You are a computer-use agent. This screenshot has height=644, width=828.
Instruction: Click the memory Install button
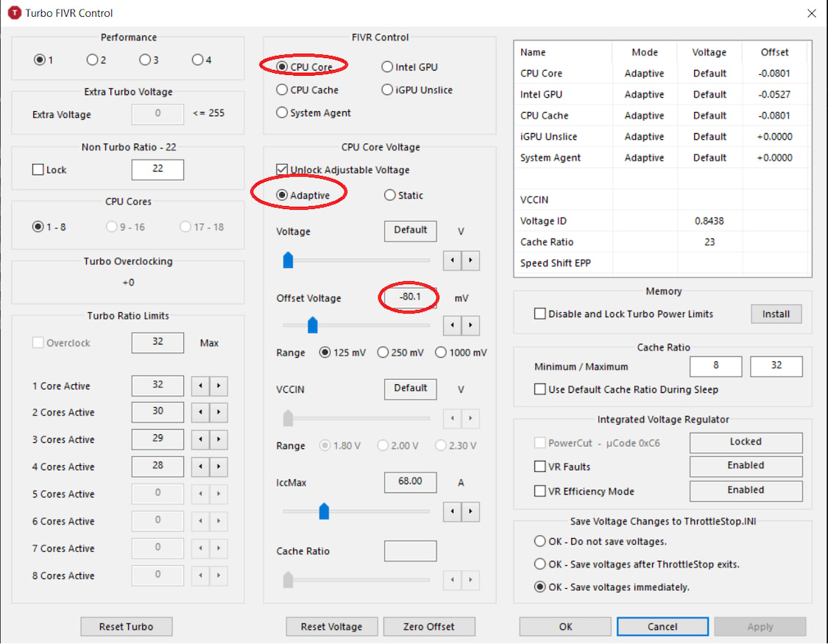pyautogui.click(x=776, y=314)
